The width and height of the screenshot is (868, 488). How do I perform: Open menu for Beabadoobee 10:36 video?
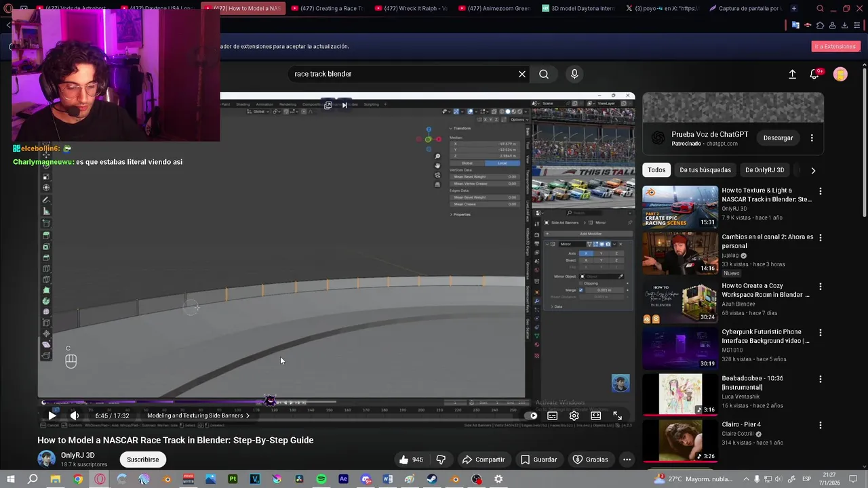tap(820, 379)
